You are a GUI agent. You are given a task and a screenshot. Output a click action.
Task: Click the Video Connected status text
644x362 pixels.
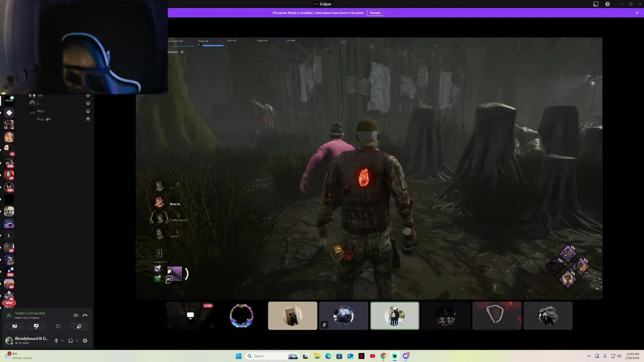(30, 313)
